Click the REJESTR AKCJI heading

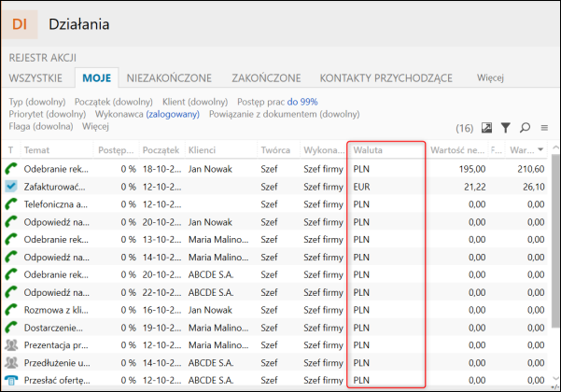42,58
